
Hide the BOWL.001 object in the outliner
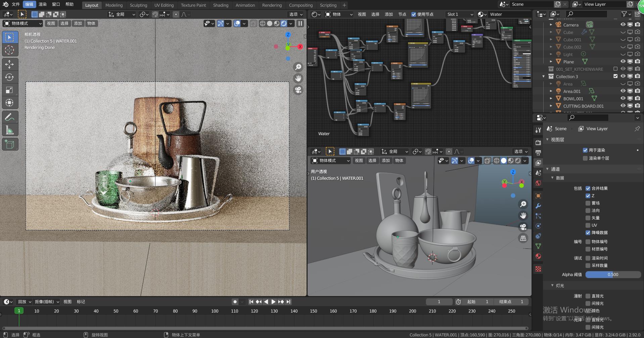tap(623, 98)
